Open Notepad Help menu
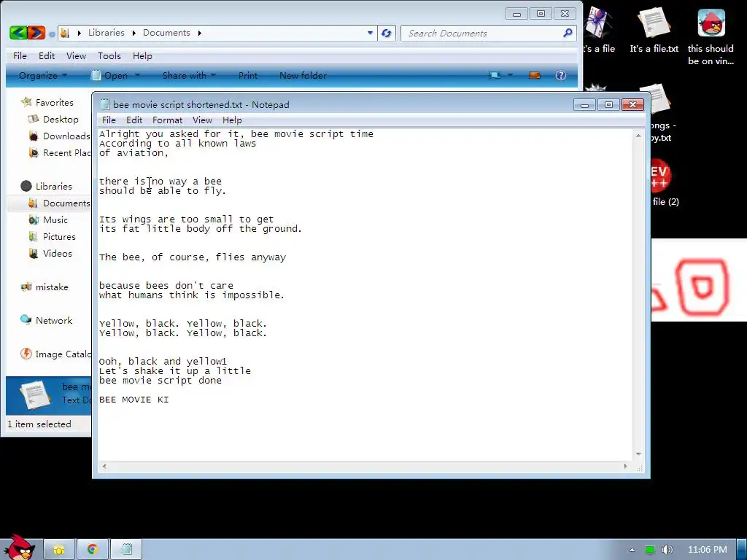The width and height of the screenshot is (747, 560). click(x=232, y=120)
